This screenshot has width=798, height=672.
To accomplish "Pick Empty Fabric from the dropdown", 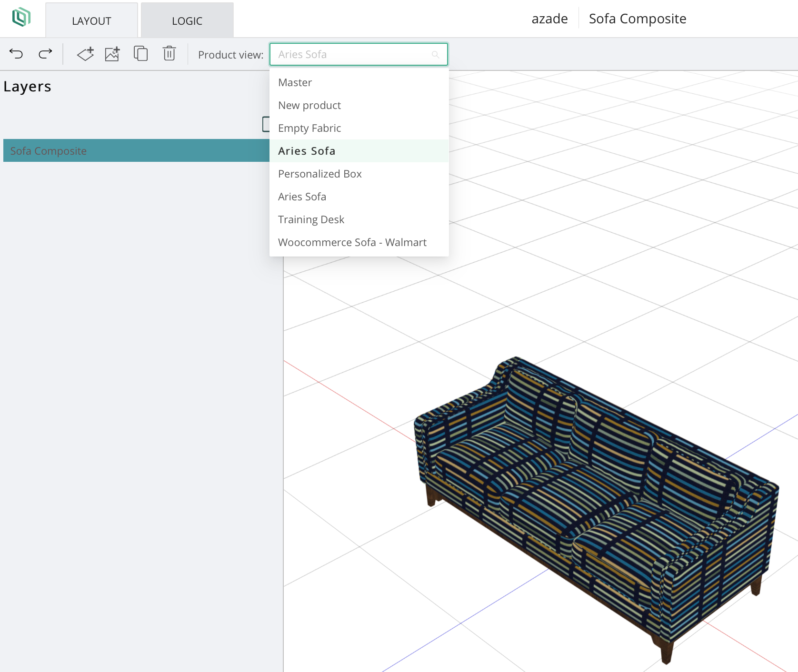I will 309,128.
